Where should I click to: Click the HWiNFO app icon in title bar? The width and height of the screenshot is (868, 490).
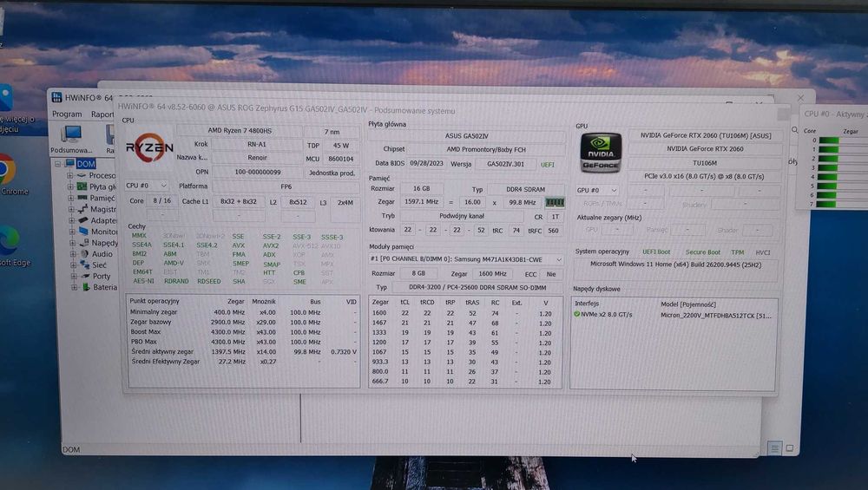(56, 97)
